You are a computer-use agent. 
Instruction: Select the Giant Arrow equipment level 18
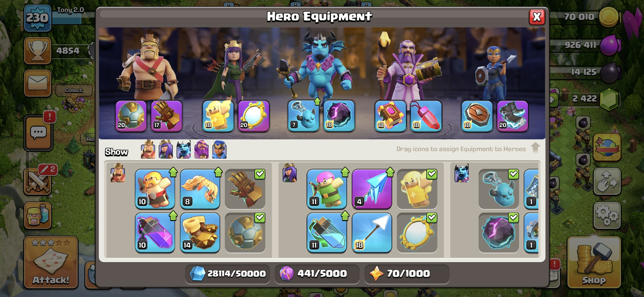coord(372,233)
